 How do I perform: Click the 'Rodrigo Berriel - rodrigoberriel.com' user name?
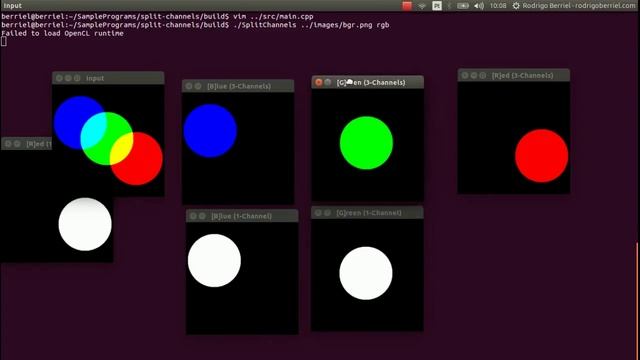pos(579,6)
